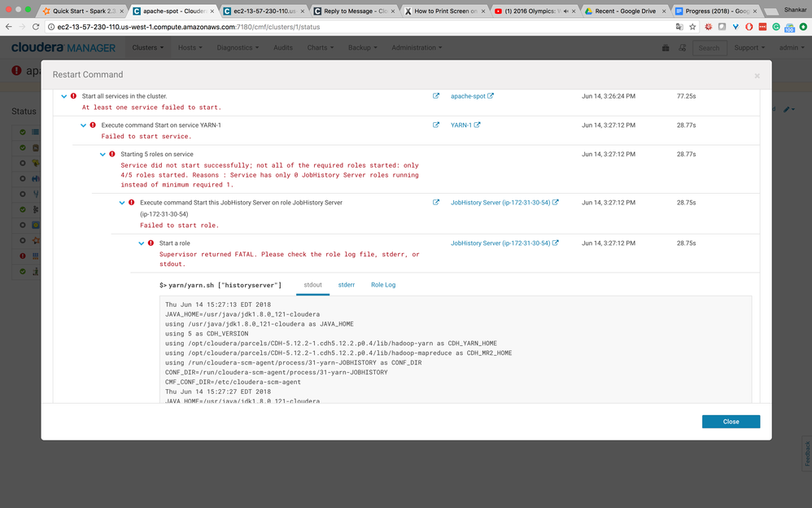Open the Backup dropdown menu
The image size is (812, 508).
[x=363, y=48]
